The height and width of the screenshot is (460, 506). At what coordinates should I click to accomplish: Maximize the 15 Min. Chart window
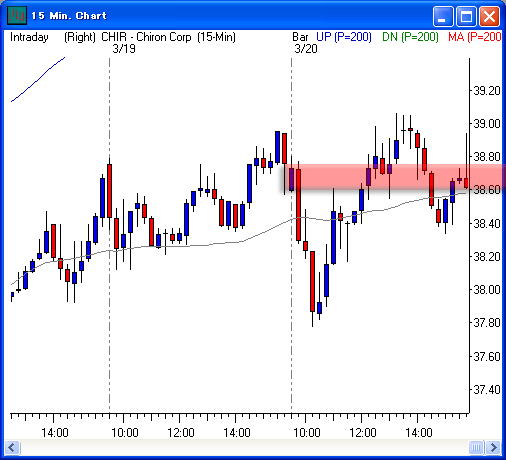point(466,16)
